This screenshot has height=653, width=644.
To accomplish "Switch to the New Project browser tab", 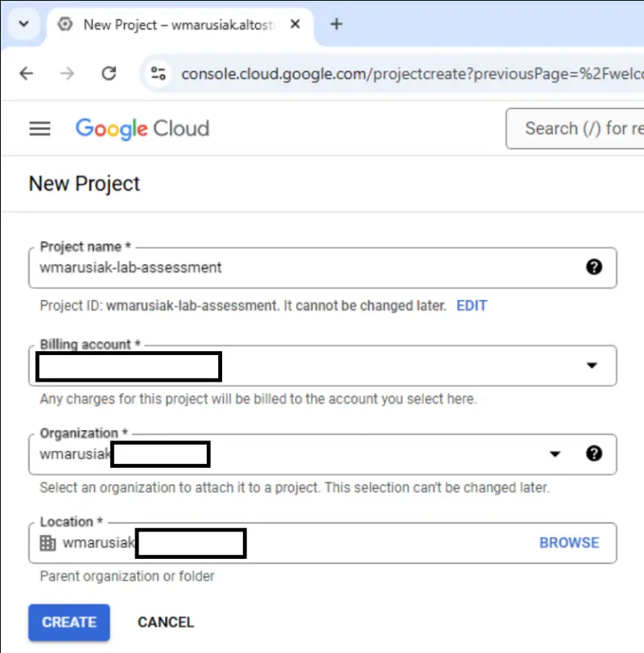I will pos(161,24).
